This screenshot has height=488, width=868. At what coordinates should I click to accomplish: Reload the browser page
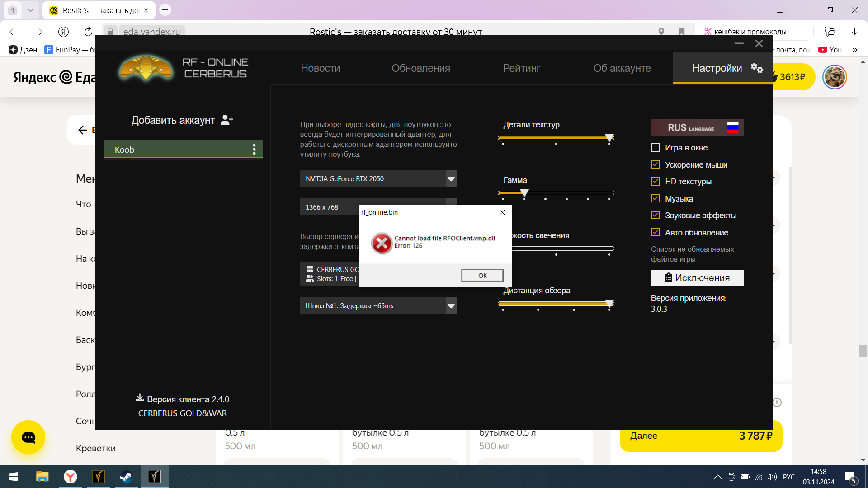click(88, 32)
